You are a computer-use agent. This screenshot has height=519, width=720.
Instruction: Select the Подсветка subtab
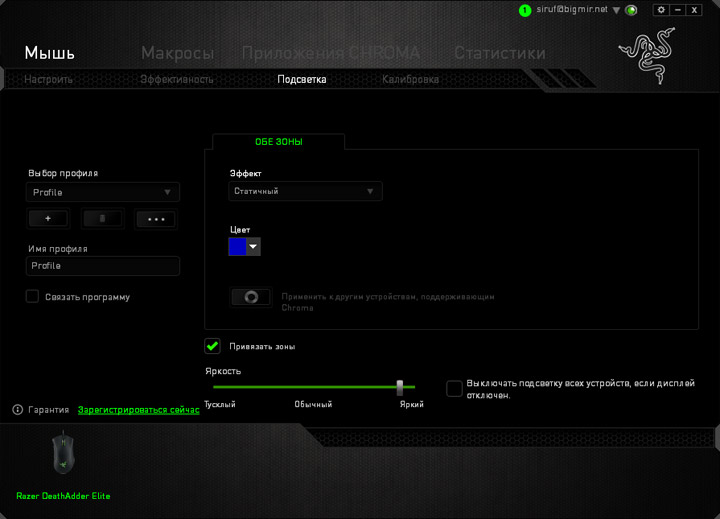coord(302,79)
